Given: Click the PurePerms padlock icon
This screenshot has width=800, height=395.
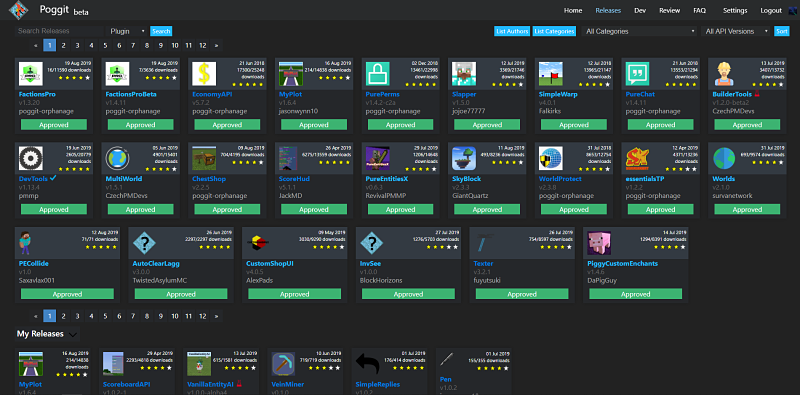Looking at the screenshot, I should point(378,74).
